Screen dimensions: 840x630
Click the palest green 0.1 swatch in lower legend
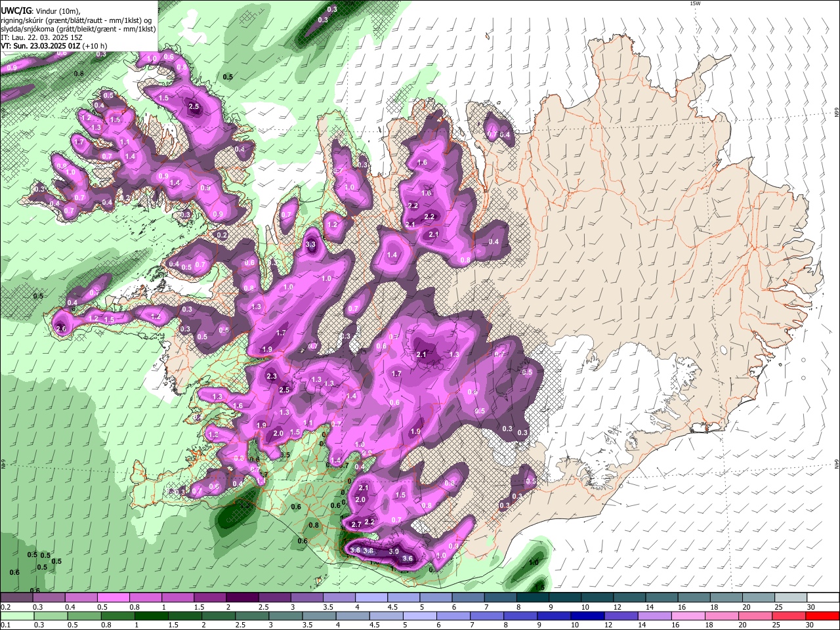(16, 616)
